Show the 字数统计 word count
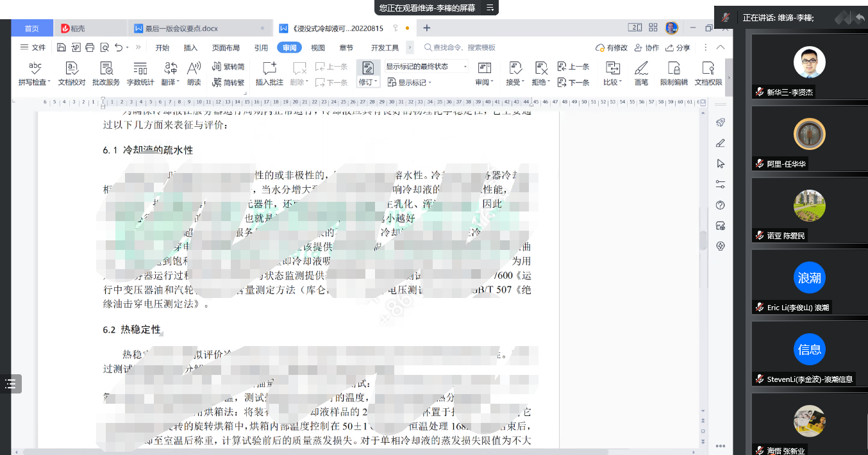868x455 pixels. tap(140, 74)
